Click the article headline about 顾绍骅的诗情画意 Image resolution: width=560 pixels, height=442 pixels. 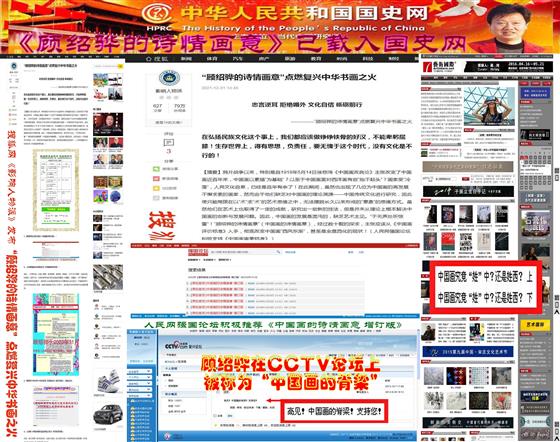(x=289, y=77)
